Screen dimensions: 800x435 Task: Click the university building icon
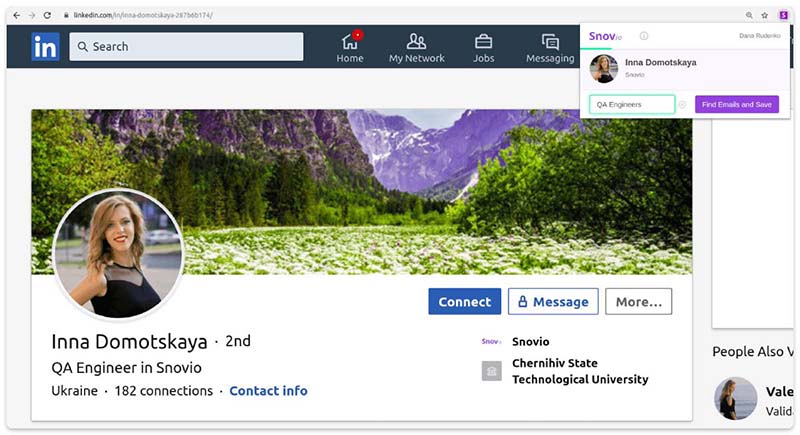491,371
